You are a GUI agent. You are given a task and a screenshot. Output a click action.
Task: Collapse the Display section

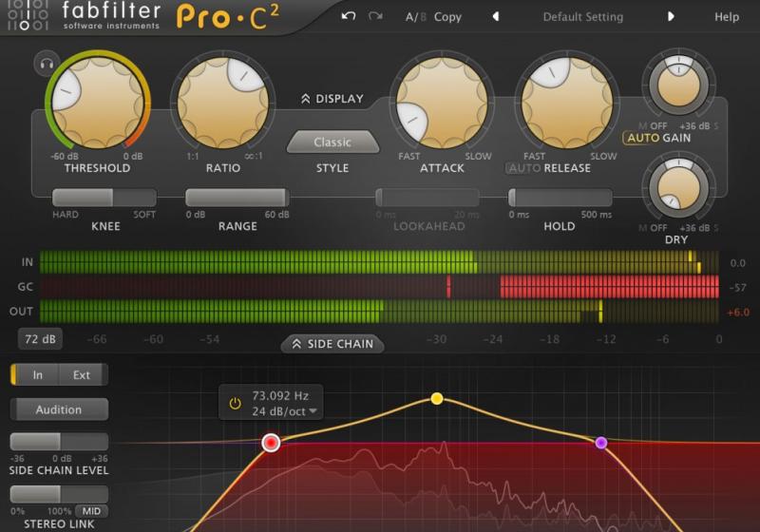pos(332,99)
